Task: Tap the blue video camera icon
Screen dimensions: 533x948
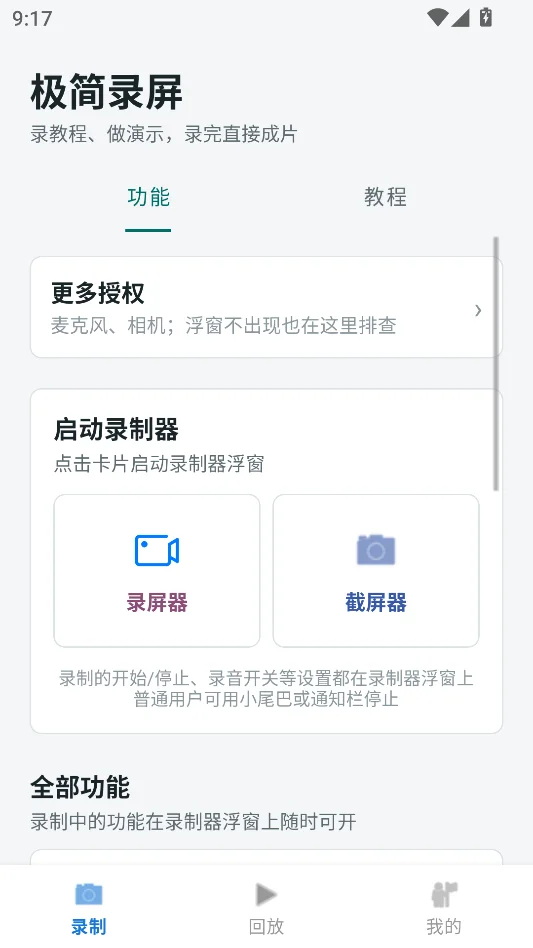Action: coord(157,550)
